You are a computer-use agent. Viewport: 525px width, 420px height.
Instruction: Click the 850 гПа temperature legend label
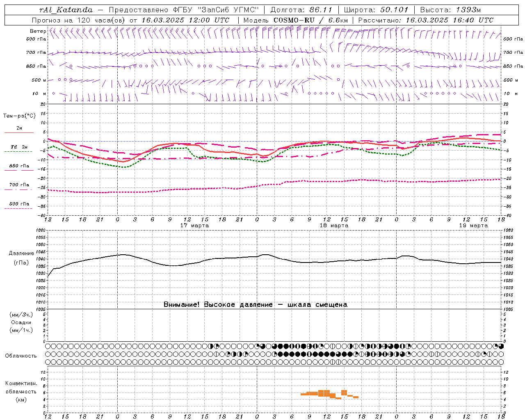click(x=19, y=166)
